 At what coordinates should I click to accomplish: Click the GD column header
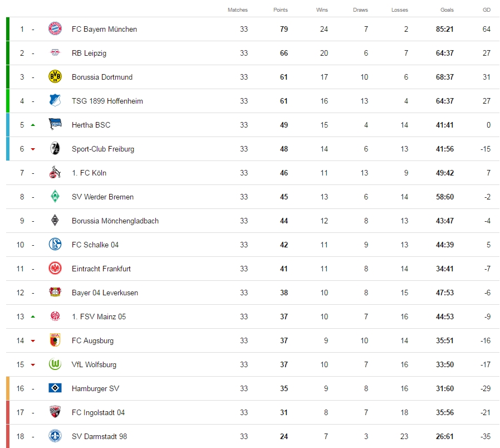pos(487,10)
